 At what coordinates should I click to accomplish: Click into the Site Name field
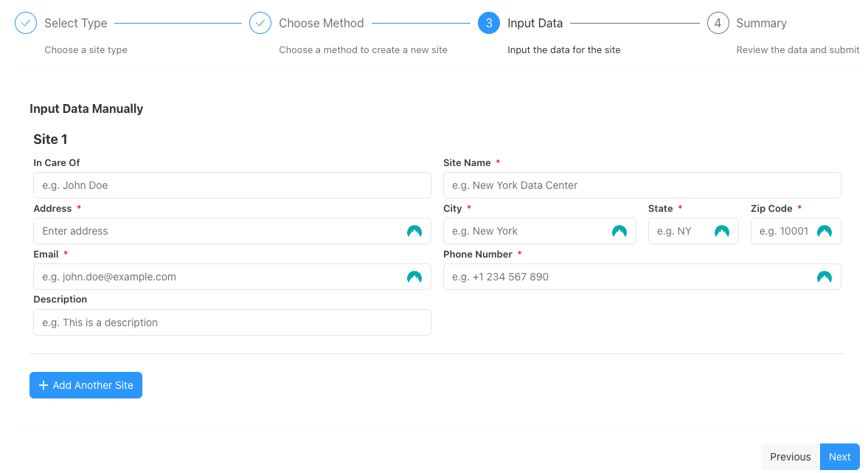click(642, 185)
